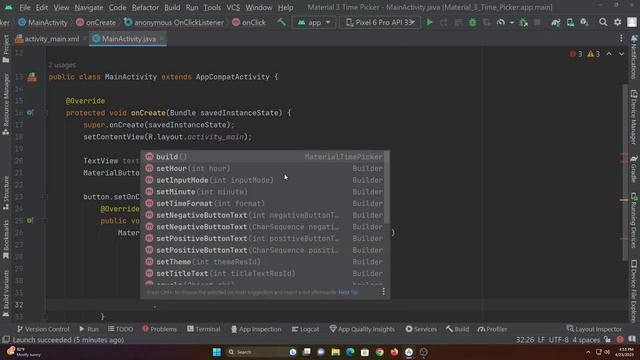This screenshot has width=640, height=360.
Task: Open the editor tabs options menu
Action: coord(621,38)
